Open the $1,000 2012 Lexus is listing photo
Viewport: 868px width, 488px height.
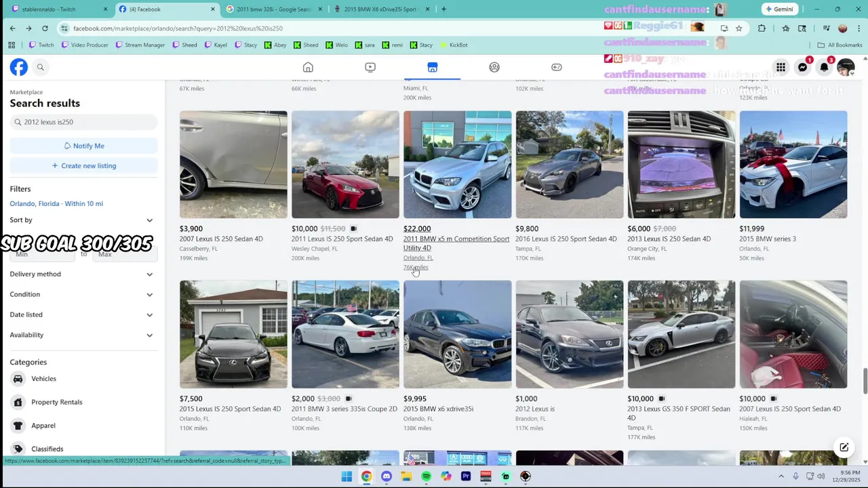(570, 334)
